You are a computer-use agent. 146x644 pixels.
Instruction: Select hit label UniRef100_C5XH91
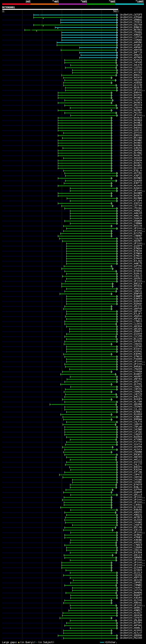click(x=131, y=32)
